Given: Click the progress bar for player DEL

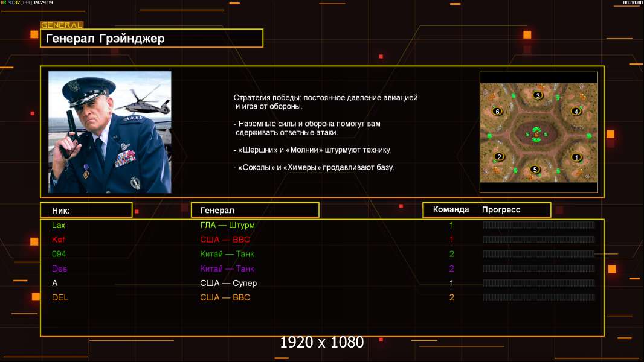Looking at the screenshot, I should pos(538,297).
